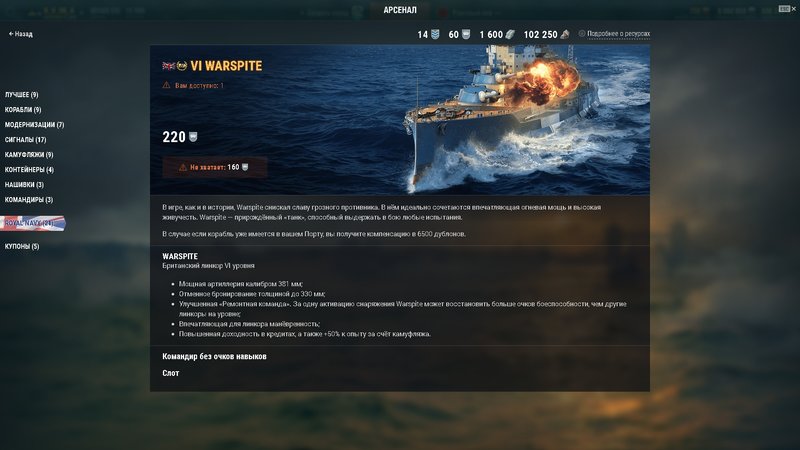800x450 pixels.
Task: Select Сигналы (17) category
Action: tap(26, 139)
